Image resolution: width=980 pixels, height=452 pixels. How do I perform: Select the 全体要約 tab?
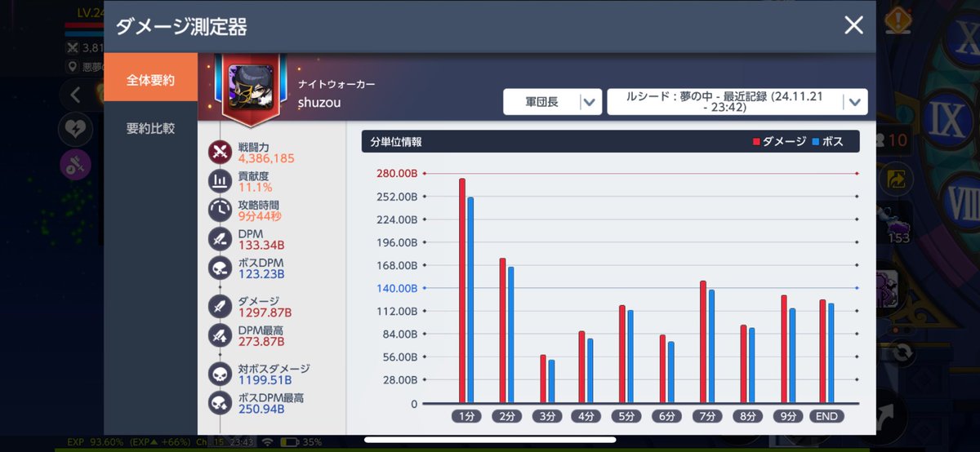click(150, 80)
